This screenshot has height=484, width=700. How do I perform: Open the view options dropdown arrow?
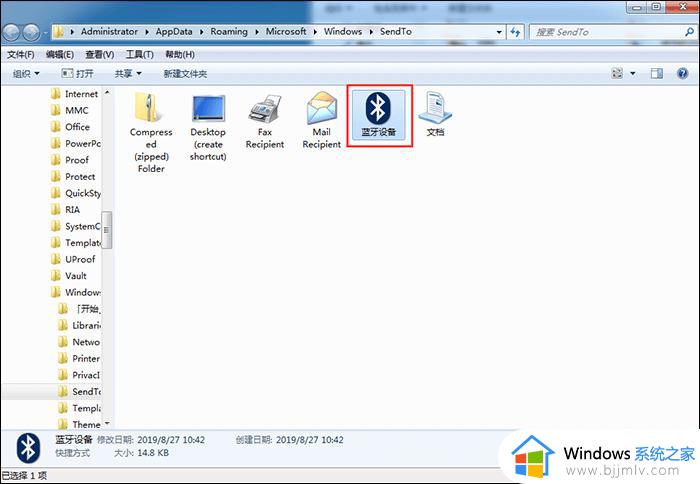click(x=633, y=73)
